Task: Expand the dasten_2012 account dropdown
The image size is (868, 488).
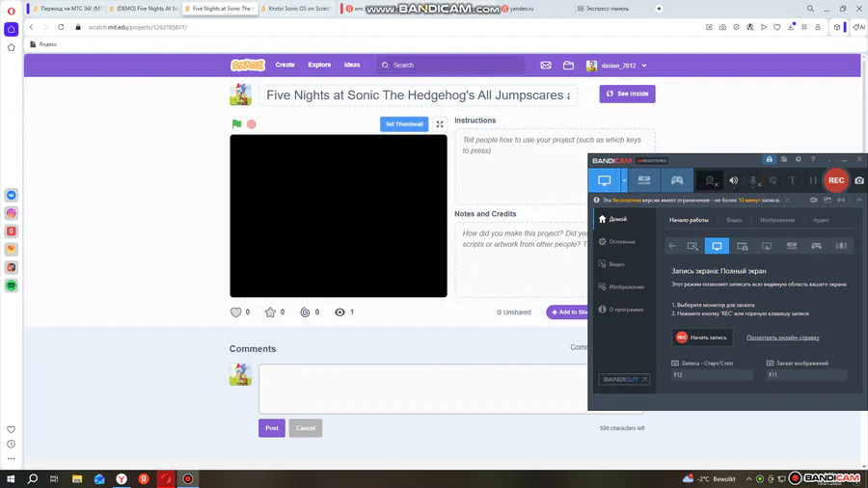Action: (616, 66)
